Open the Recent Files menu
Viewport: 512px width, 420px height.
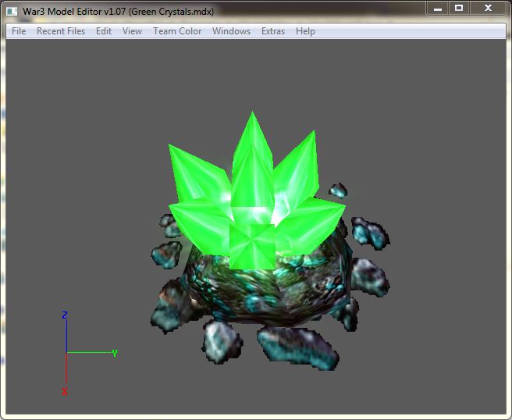pyautogui.click(x=61, y=31)
